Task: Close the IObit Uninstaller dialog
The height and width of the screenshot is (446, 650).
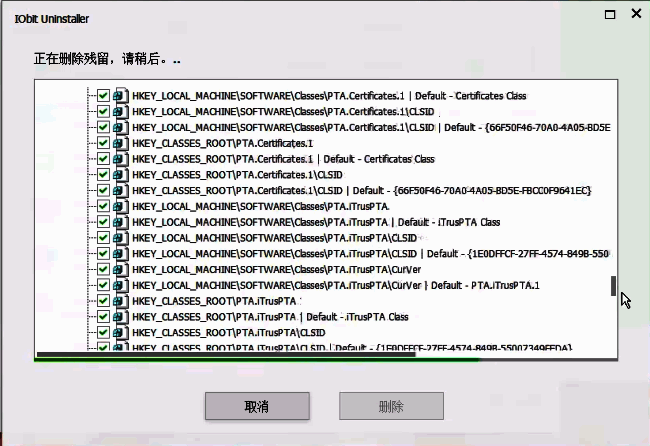Action: click(x=636, y=14)
